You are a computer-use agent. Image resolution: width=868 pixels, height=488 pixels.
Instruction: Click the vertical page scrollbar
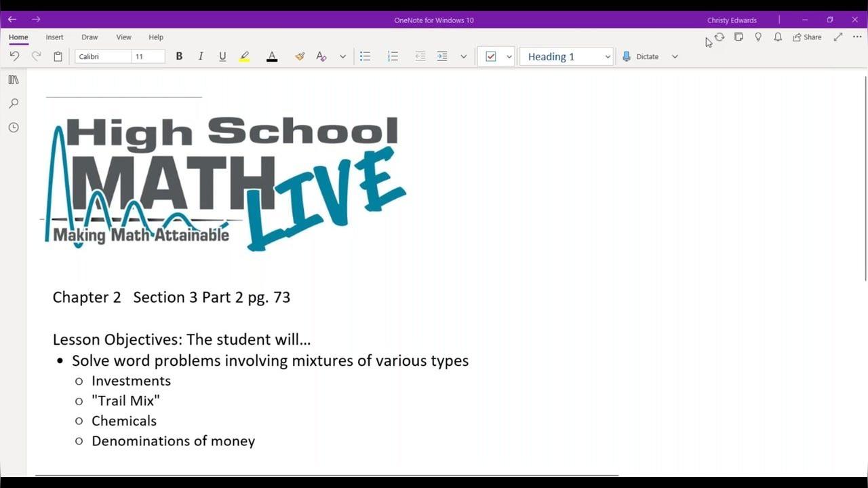[x=865, y=178]
